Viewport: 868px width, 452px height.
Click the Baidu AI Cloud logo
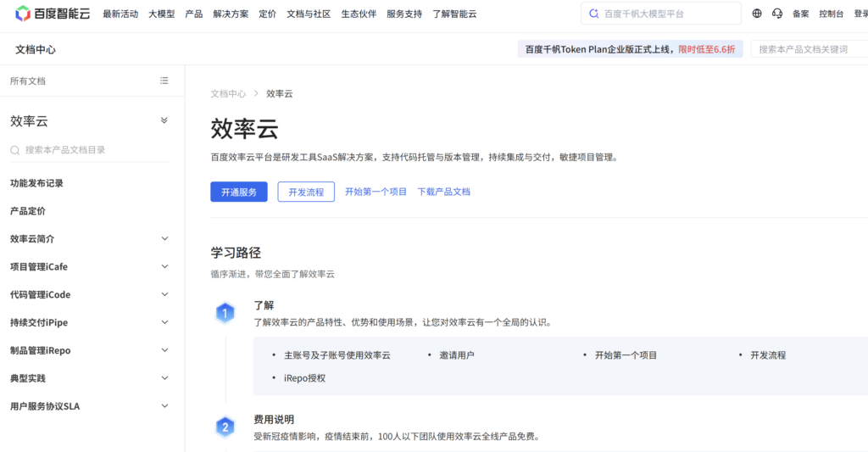click(x=53, y=14)
